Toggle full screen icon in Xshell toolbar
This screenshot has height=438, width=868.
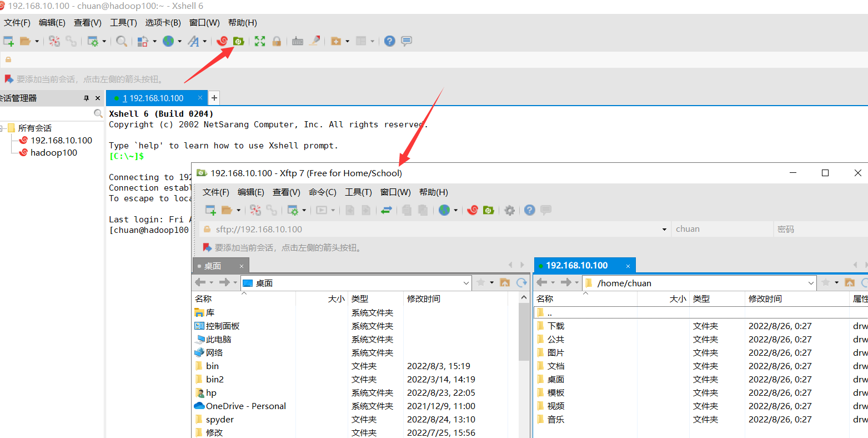(x=260, y=41)
